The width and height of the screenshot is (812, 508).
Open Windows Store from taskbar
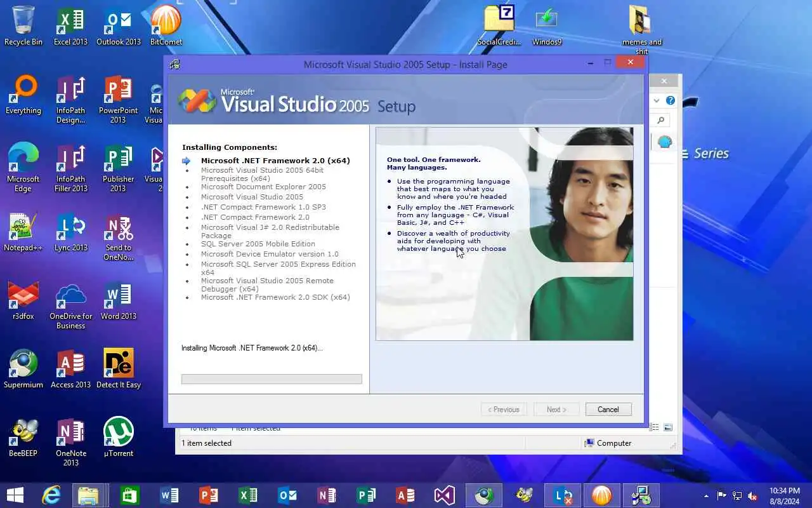click(129, 495)
